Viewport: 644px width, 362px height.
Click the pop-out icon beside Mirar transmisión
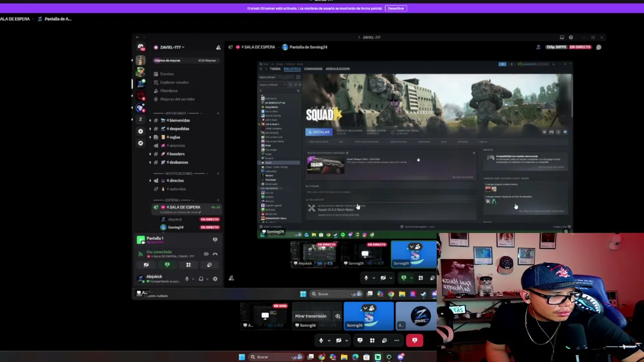[x=338, y=316]
